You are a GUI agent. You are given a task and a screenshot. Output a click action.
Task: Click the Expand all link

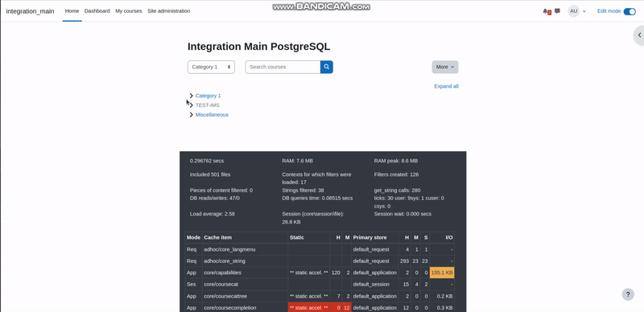point(446,86)
